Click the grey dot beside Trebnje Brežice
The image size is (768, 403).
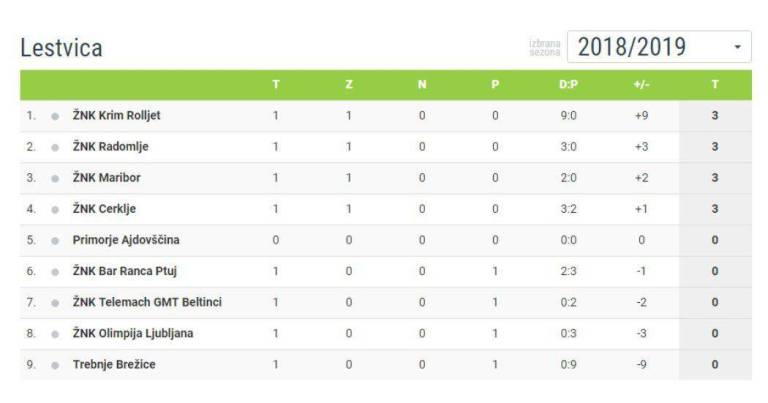pyautogui.click(x=55, y=365)
